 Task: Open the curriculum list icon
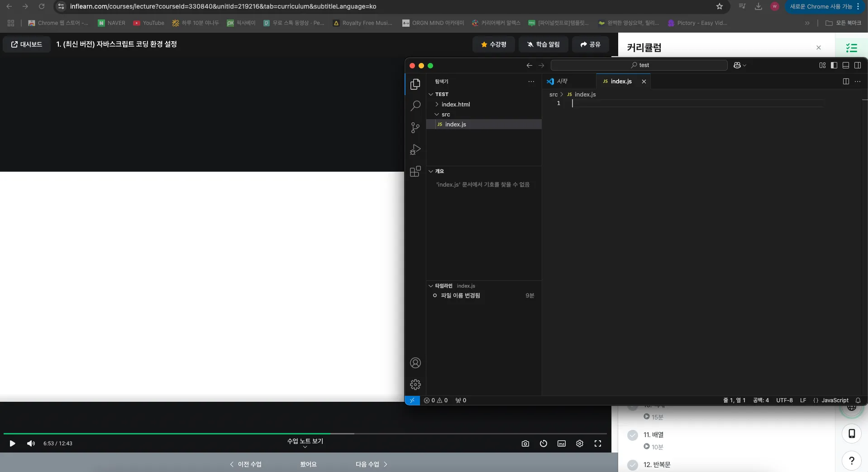tap(852, 48)
